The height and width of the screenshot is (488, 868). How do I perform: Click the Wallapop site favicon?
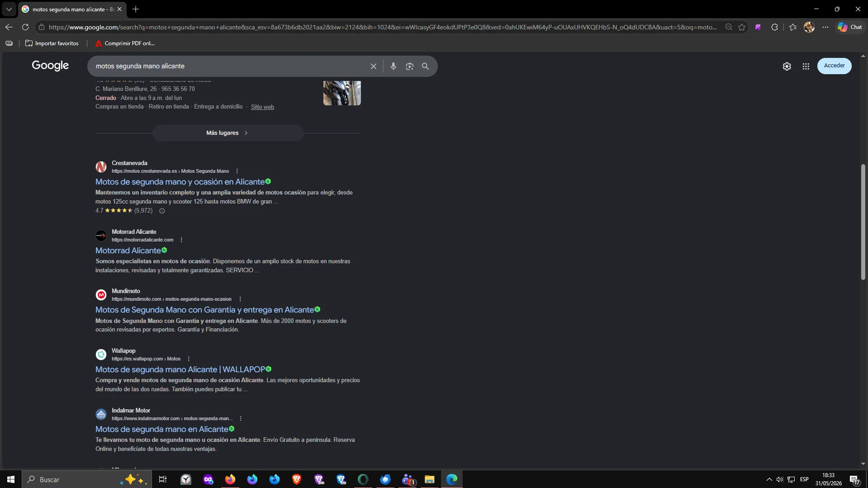101,355
